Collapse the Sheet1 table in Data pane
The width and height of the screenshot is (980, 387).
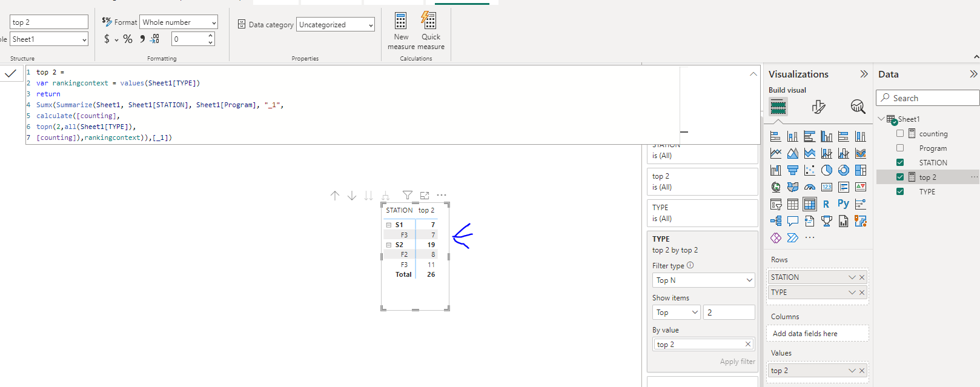pos(881,119)
